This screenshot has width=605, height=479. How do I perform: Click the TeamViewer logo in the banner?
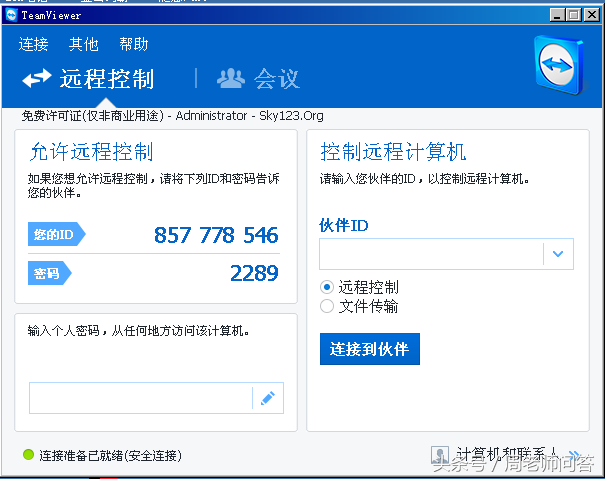(560, 64)
